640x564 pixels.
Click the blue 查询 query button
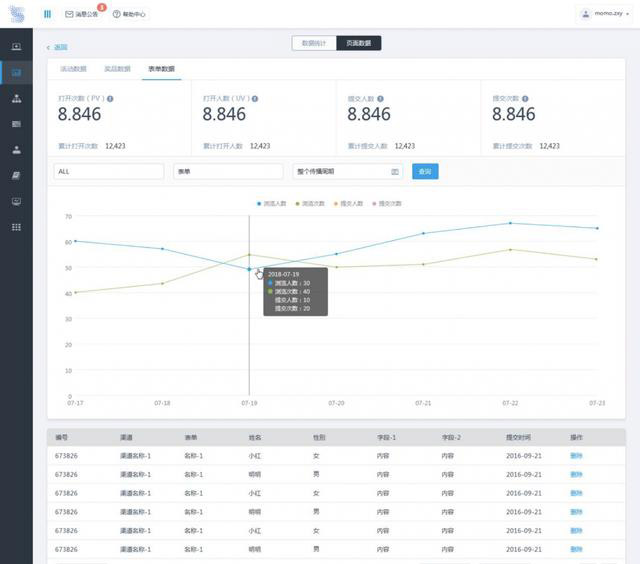pyautogui.click(x=425, y=172)
